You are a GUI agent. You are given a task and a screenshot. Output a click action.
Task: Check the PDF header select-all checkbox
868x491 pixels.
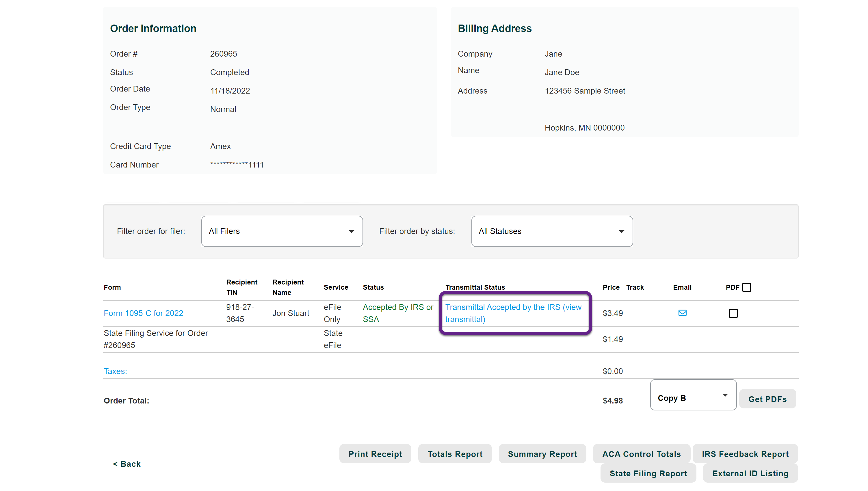pyautogui.click(x=747, y=287)
